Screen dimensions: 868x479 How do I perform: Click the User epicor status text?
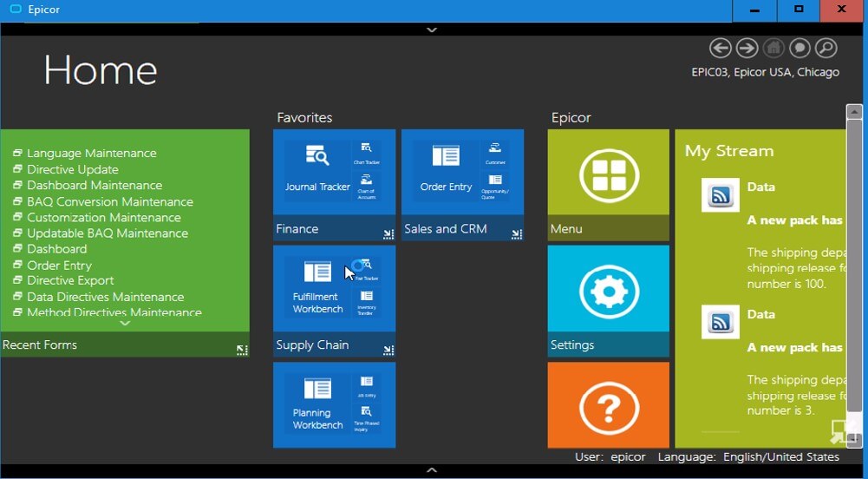pyautogui.click(x=610, y=456)
